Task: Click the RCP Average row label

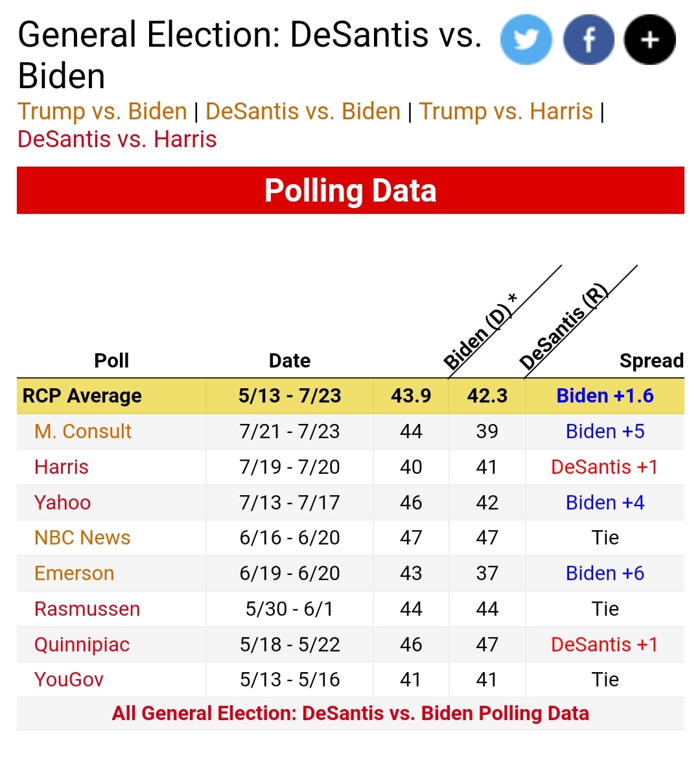Action: point(82,396)
